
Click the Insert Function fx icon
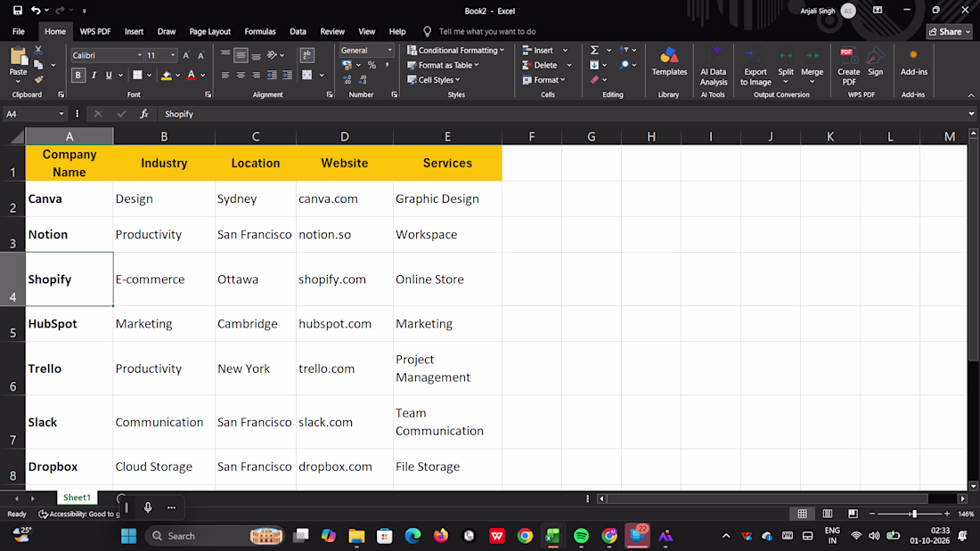click(x=143, y=114)
